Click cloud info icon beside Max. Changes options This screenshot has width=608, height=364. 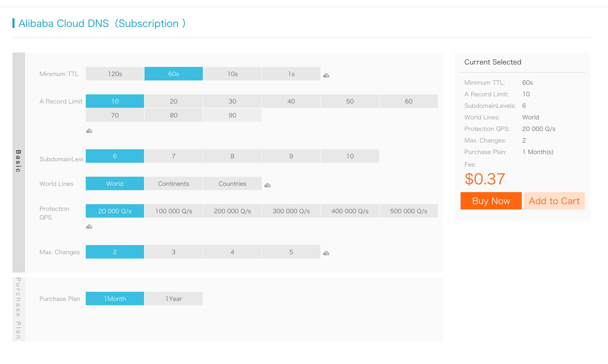(x=326, y=253)
